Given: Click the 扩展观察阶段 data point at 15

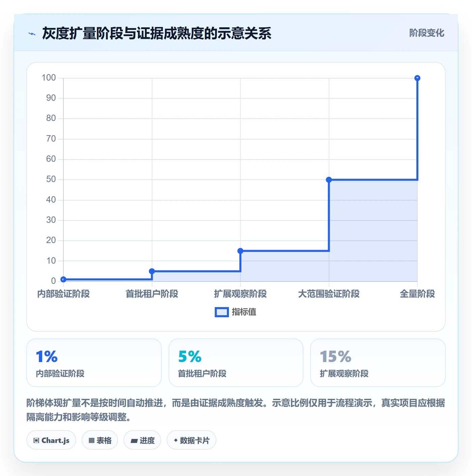Looking at the screenshot, I should point(240,251).
